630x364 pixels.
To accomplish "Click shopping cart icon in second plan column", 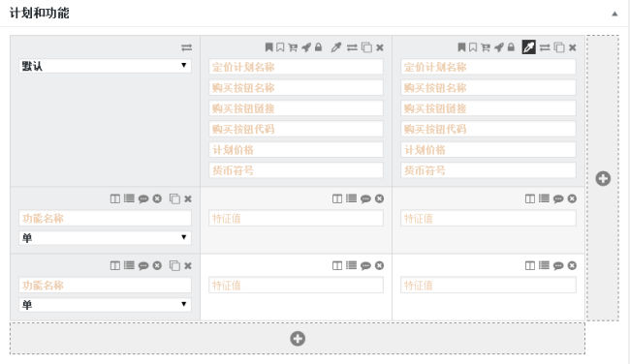I will click(486, 47).
